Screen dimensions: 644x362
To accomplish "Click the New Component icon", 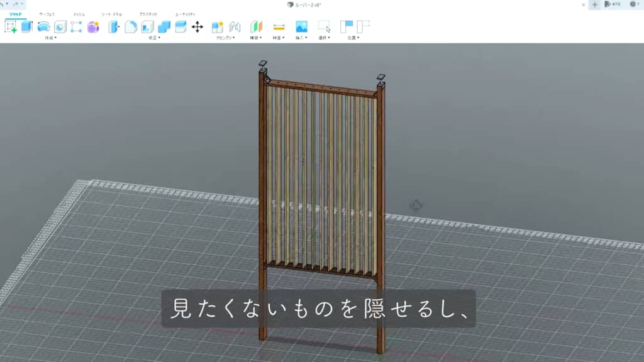I will (x=218, y=26).
